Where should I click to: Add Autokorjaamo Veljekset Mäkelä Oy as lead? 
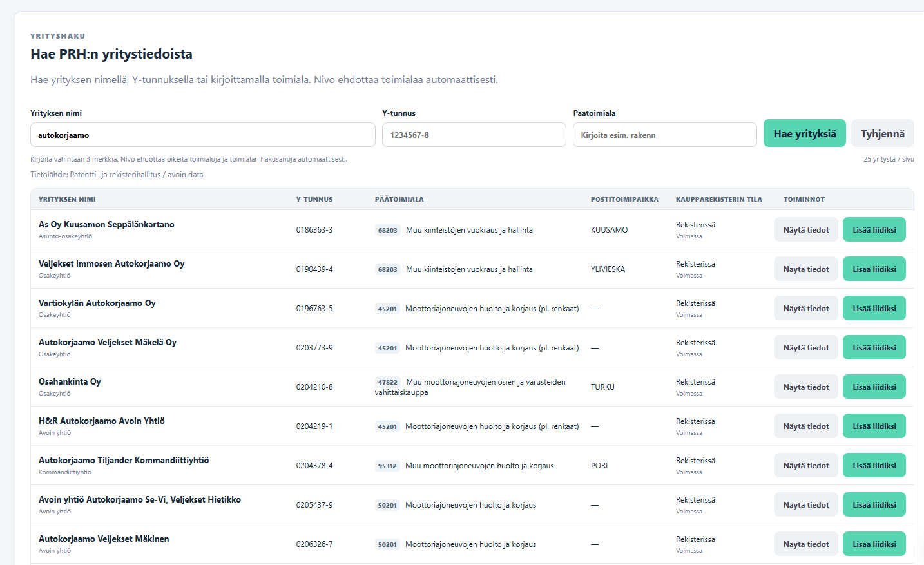874,347
